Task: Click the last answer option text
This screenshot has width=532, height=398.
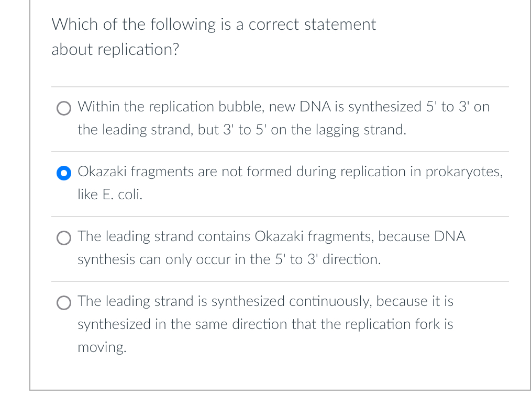Action: [265, 324]
